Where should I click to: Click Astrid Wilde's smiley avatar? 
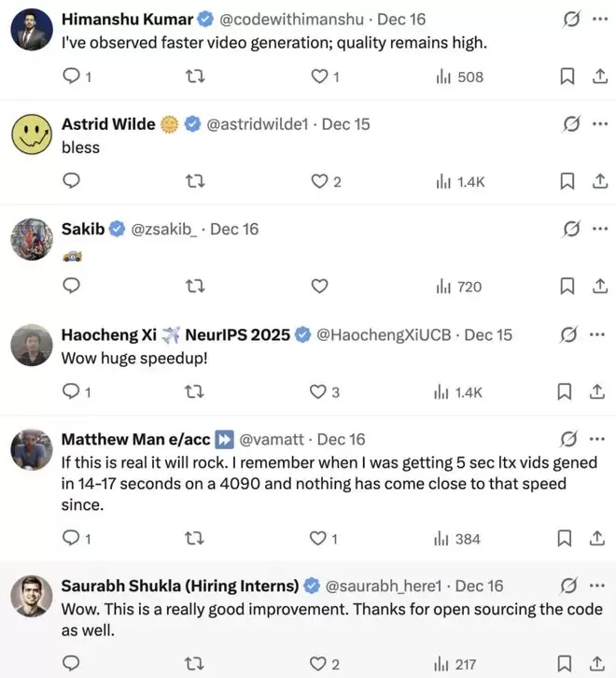click(31, 134)
